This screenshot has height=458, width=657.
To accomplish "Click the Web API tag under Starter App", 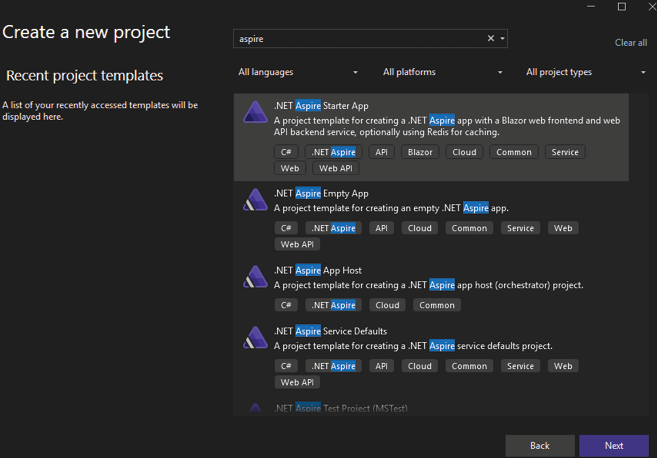I will (x=336, y=168).
